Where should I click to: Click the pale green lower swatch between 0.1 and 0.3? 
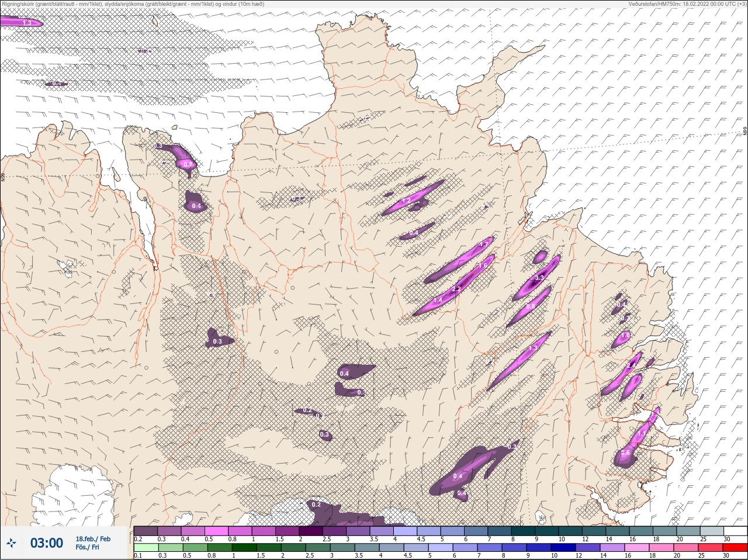pos(146,547)
